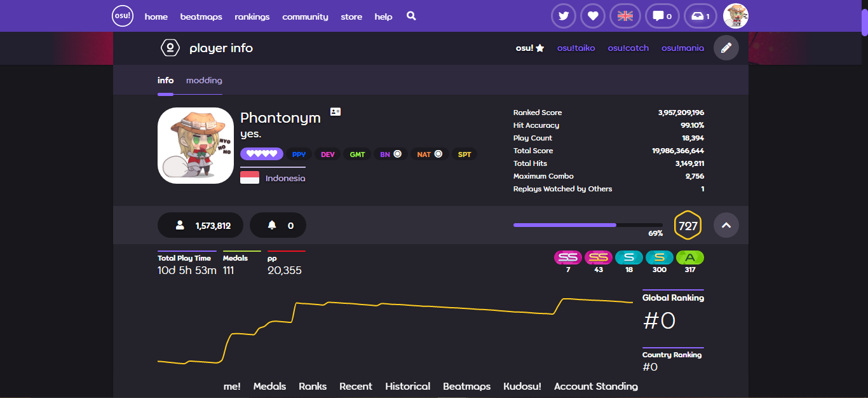This screenshot has height=398, width=868.
Task: Click the PPY group badge
Action: click(x=299, y=154)
